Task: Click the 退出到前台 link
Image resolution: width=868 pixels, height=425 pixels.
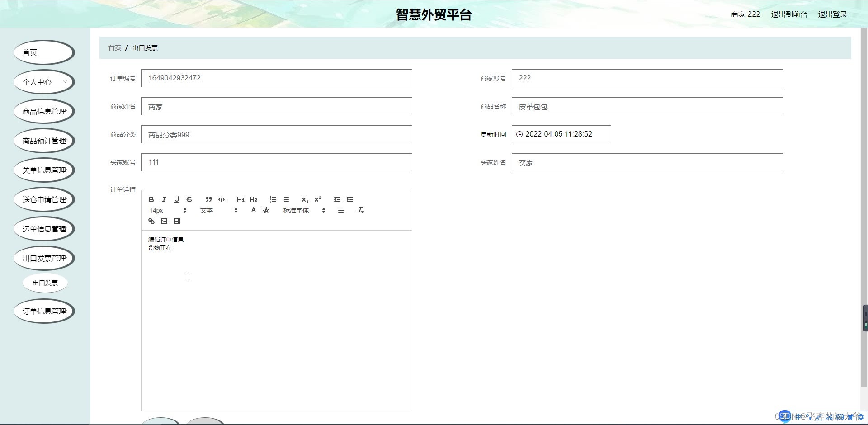Action: coord(789,14)
